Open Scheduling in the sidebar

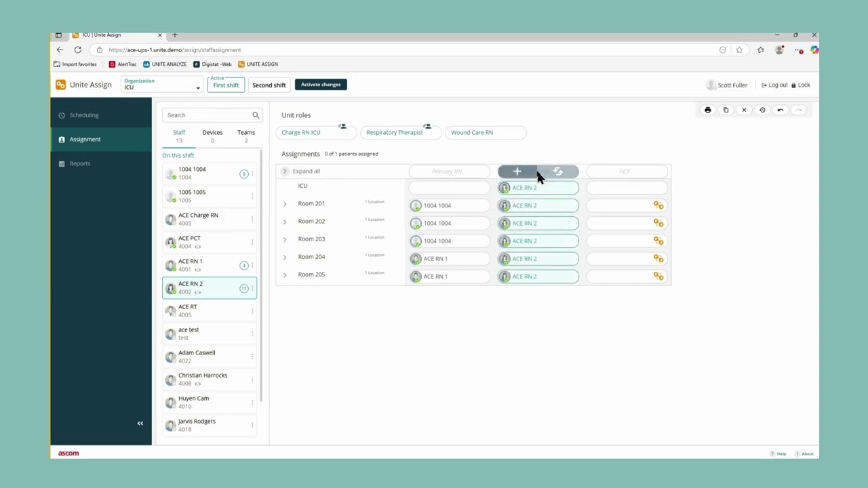pos(101,115)
